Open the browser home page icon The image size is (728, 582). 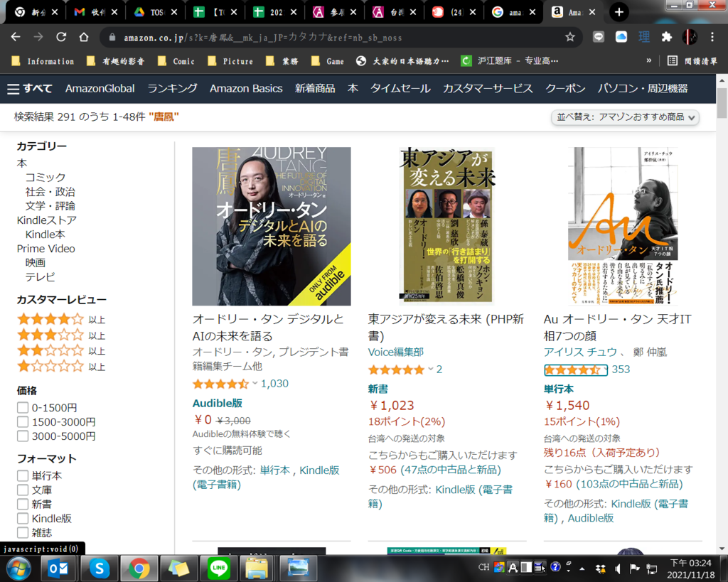(84, 37)
